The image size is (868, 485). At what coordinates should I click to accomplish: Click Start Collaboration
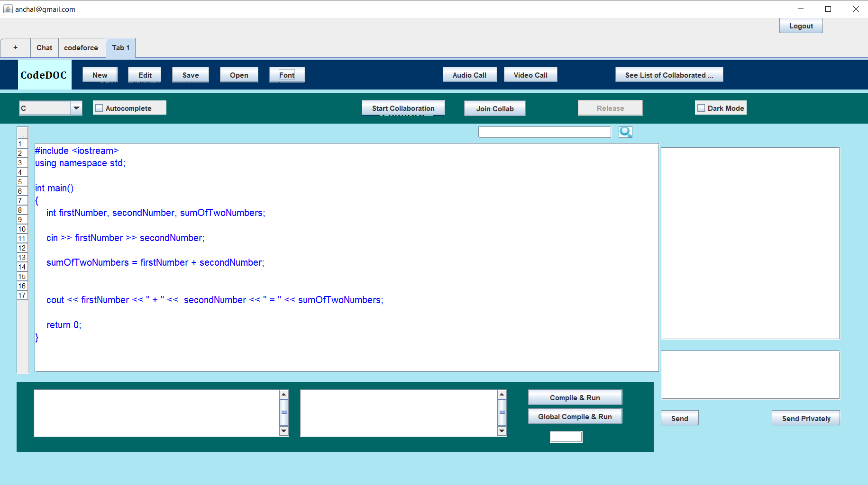click(x=403, y=108)
